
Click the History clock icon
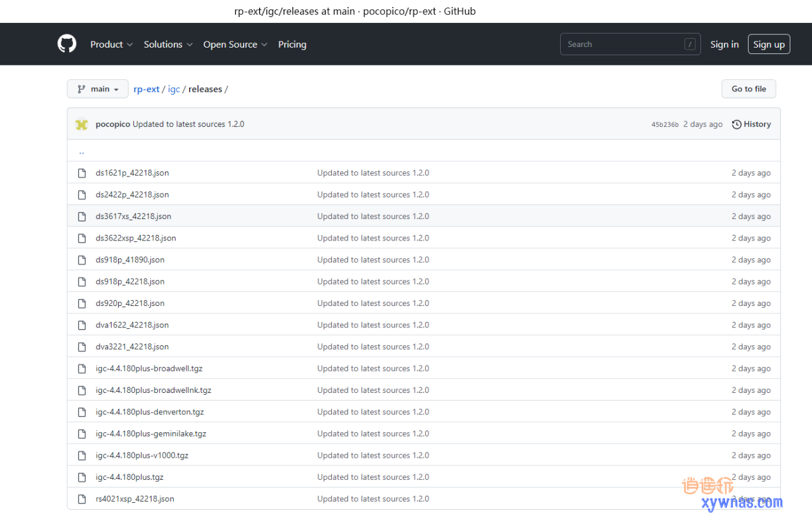point(737,124)
